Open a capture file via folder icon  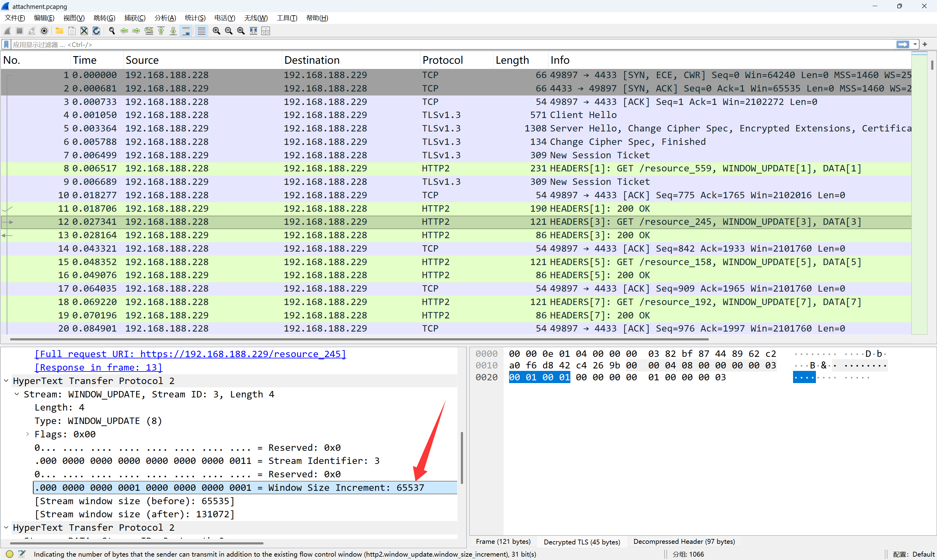click(59, 31)
